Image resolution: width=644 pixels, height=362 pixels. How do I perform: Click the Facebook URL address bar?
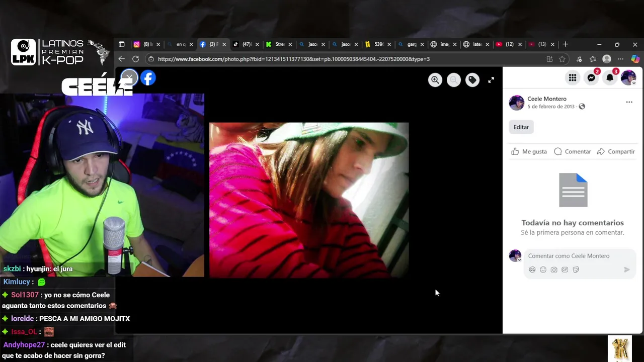(293, 59)
